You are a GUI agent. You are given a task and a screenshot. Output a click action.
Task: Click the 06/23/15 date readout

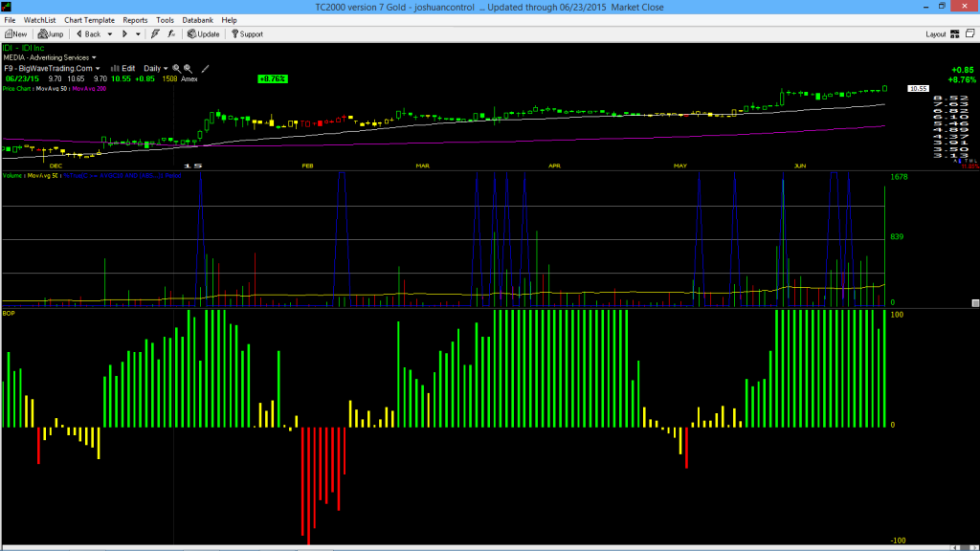tap(23, 78)
